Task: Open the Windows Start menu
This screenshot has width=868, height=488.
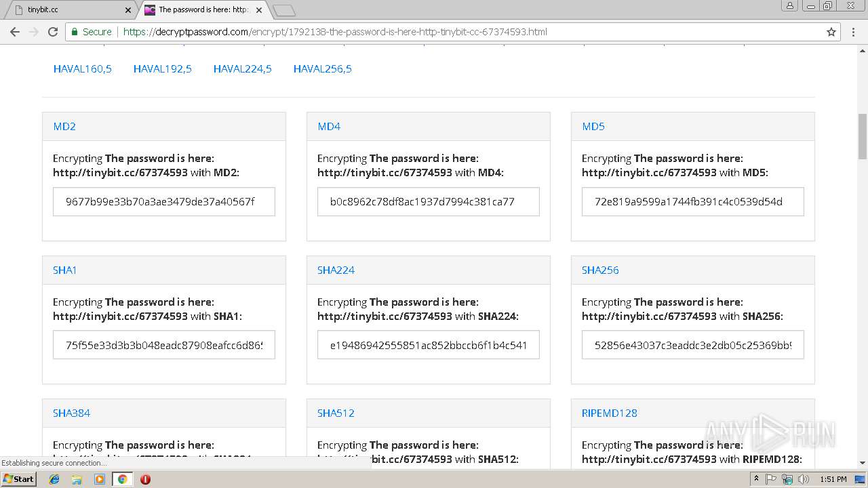Action: coord(19,479)
